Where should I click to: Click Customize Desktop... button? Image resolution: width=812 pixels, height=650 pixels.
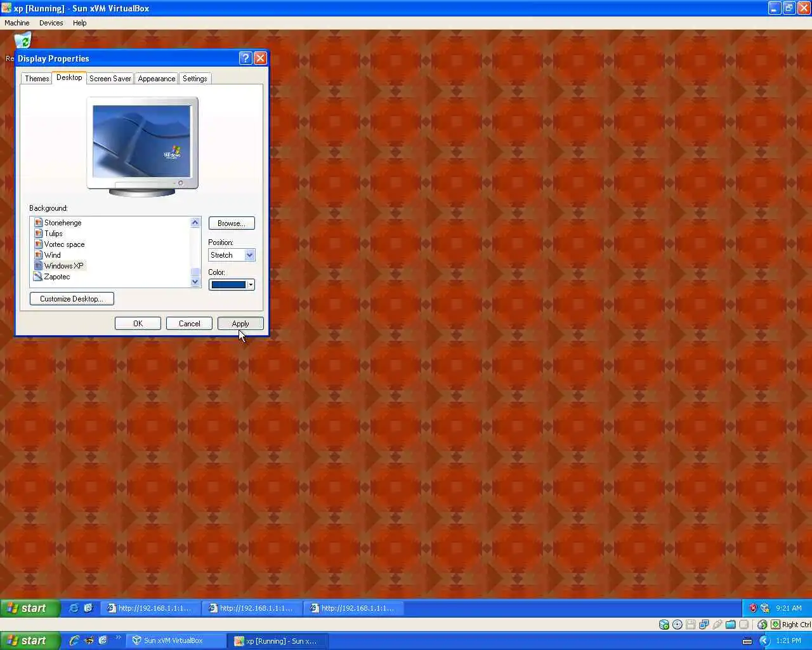click(x=72, y=298)
